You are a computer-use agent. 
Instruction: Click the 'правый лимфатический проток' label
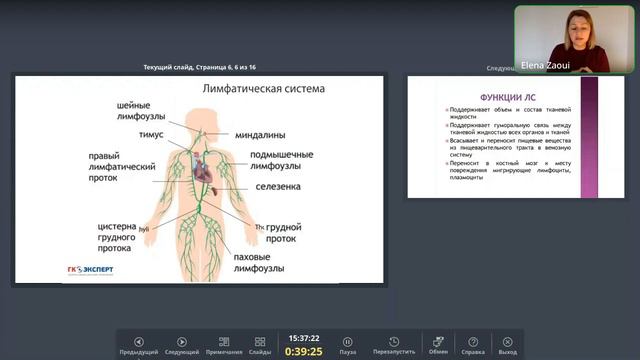[122, 167]
